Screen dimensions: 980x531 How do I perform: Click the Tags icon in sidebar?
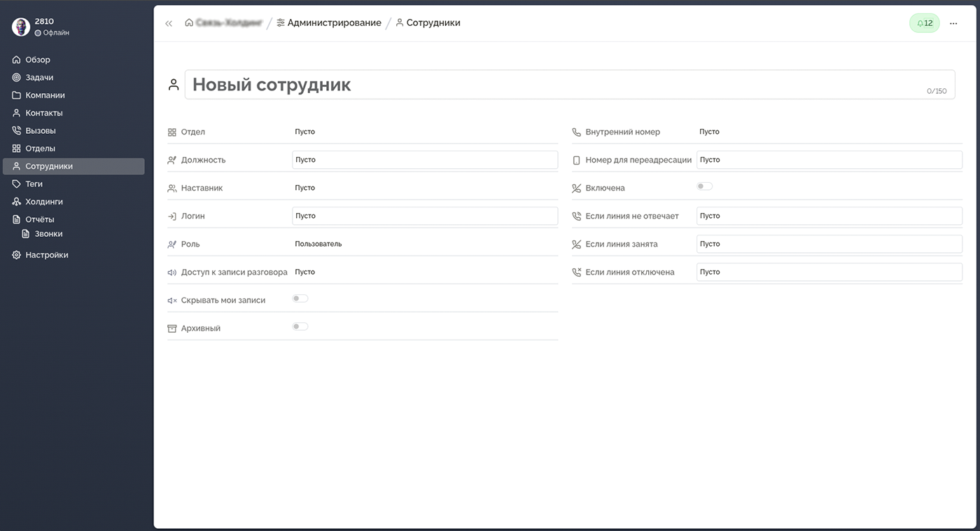coord(17,184)
